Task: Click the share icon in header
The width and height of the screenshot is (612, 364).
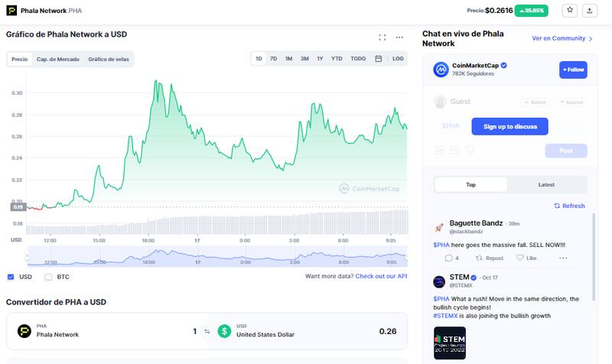Action: click(x=590, y=11)
